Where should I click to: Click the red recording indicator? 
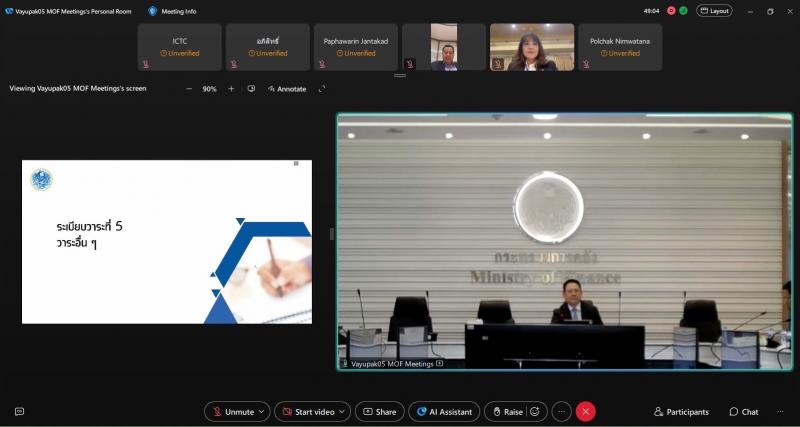tap(671, 11)
